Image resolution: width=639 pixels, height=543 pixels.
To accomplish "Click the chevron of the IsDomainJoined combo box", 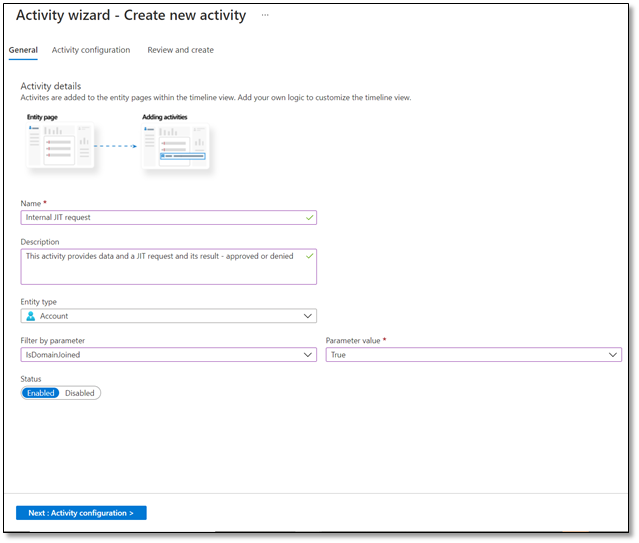I will (x=308, y=355).
